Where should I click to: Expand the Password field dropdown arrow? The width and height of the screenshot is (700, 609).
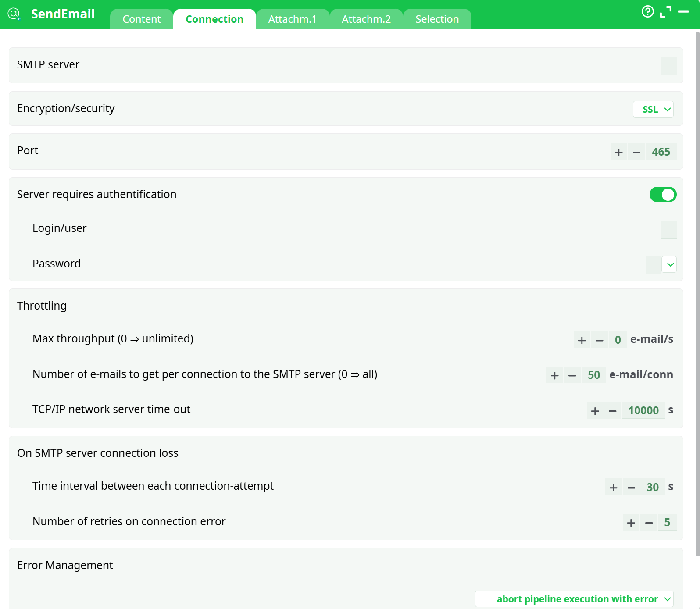point(670,265)
